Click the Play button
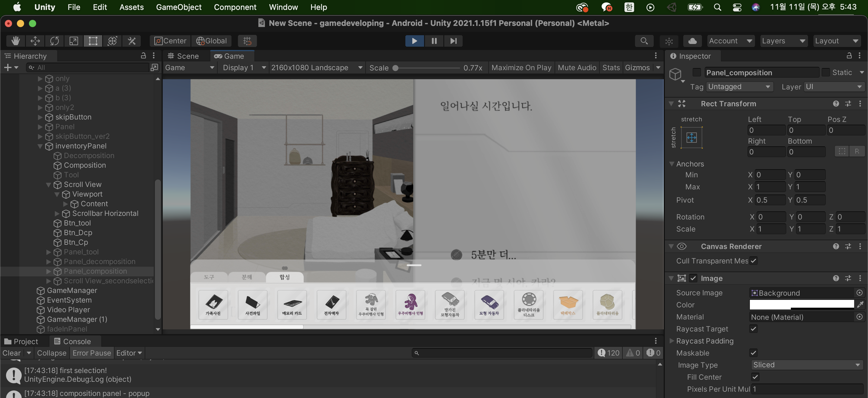Screen dimensions: 868x398 click(x=414, y=41)
